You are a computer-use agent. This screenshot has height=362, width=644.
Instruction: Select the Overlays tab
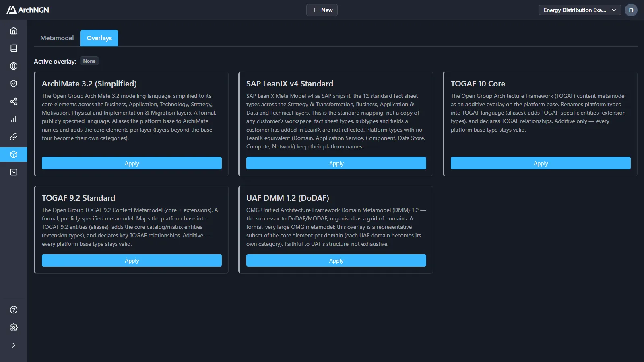pos(99,38)
